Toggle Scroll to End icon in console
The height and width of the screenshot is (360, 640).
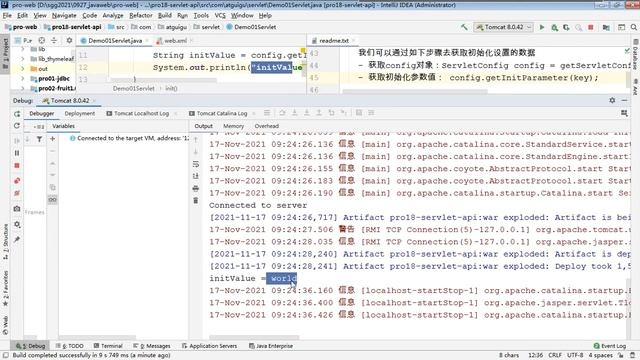click(x=196, y=176)
